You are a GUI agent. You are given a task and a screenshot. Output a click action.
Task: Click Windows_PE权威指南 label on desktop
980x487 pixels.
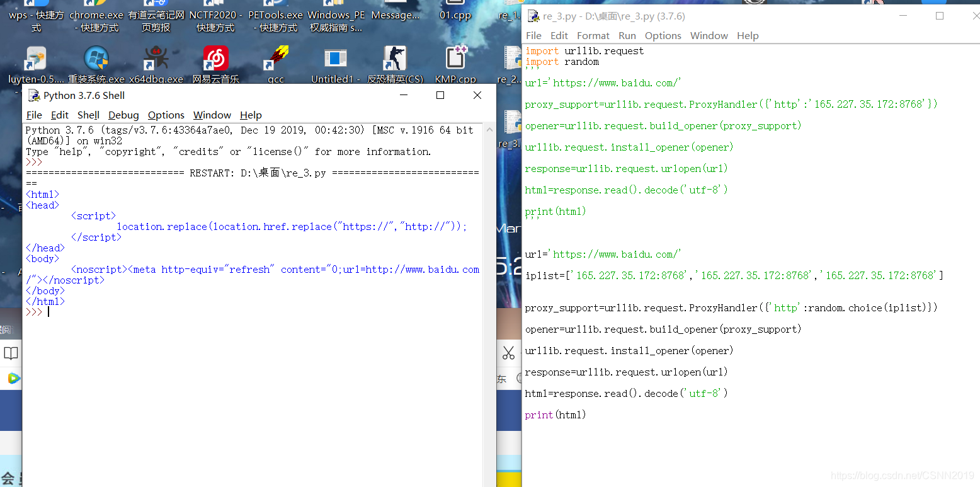pos(336,21)
